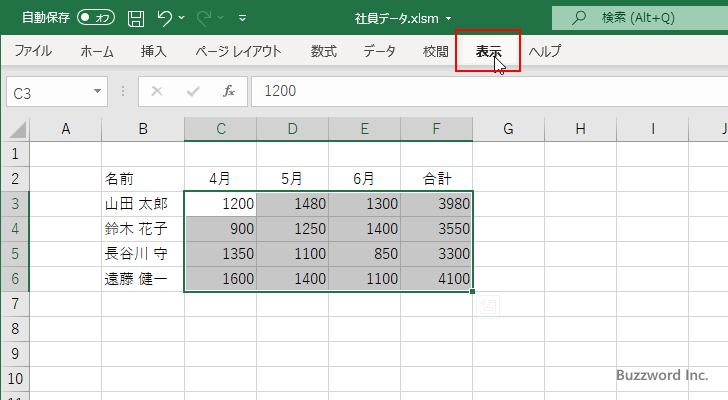This screenshot has height=400, width=728.
Task: Select row 6 header
Action: pos(15,279)
